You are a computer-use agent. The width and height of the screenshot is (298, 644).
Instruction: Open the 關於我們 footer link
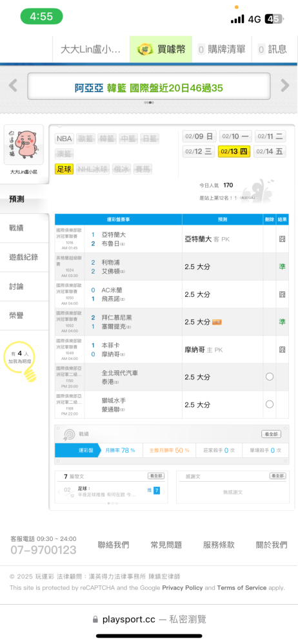point(272,545)
